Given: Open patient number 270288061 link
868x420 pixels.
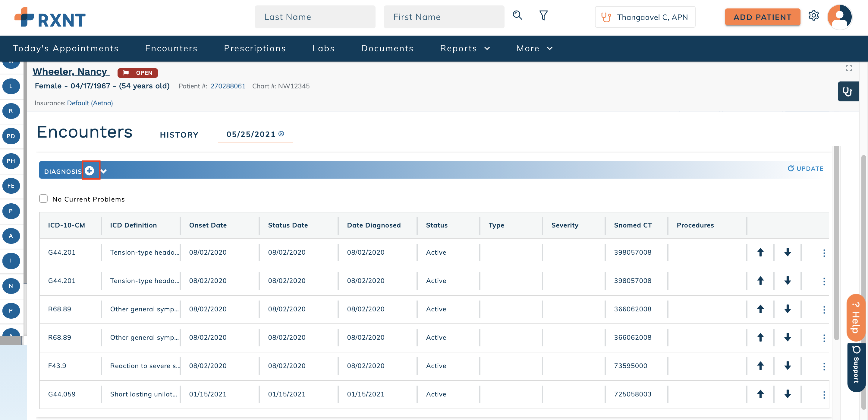Looking at the screenshot, I should 228,86.
